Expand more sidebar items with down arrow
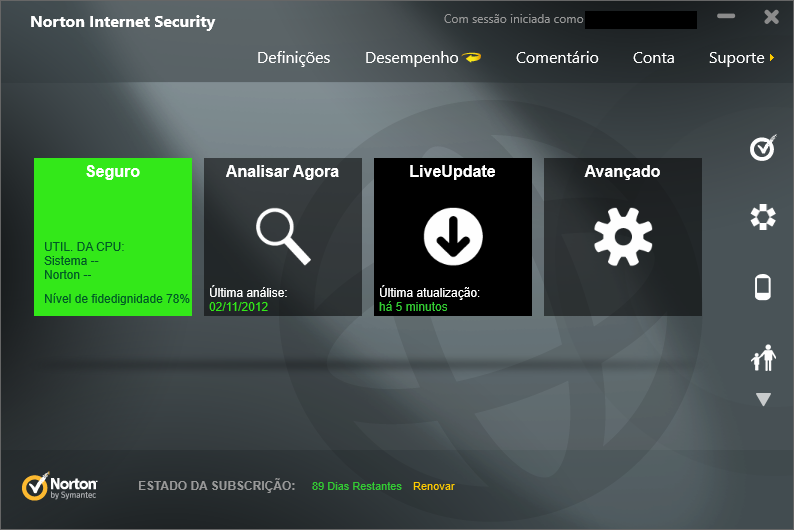 point(763,399)
